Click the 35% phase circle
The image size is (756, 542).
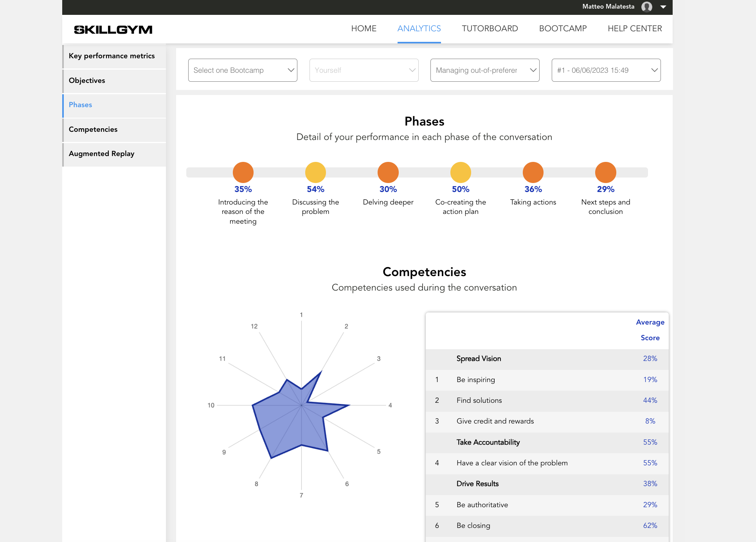pyautogui.click(x=243, y=172)
